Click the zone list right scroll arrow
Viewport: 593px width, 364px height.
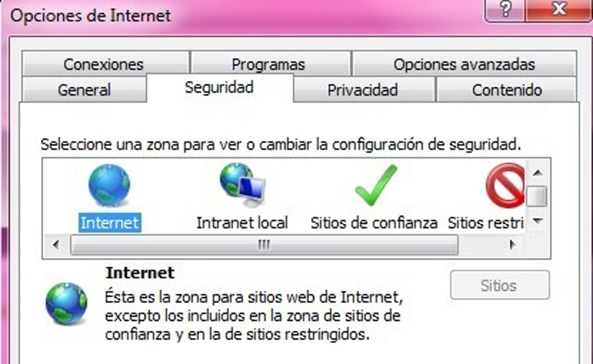[512, 245]
